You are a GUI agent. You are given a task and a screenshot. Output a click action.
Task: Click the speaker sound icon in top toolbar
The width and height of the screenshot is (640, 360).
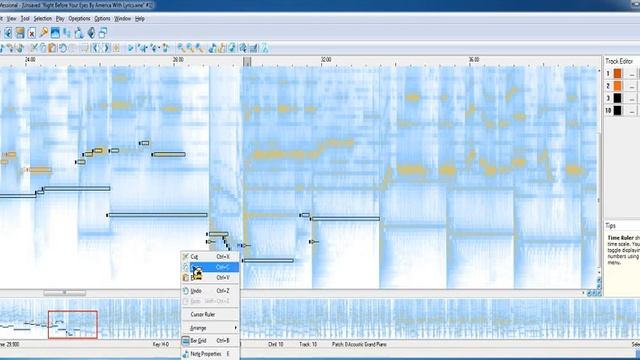click(91, 33)
